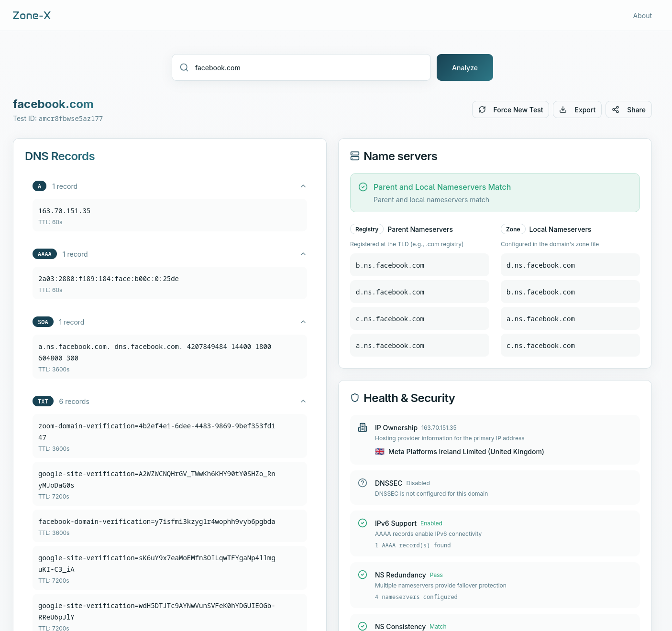Click the Name servers header icon
This screenshot has width=672, height=631.
(355, 156)
